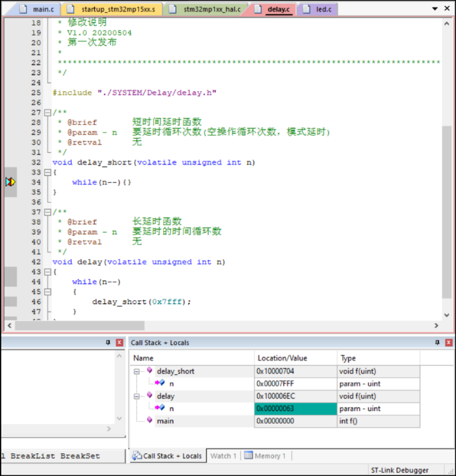The image size is (456, 476).
Task: Select the delay.c editor tab
Action: [x=273, y=9]
